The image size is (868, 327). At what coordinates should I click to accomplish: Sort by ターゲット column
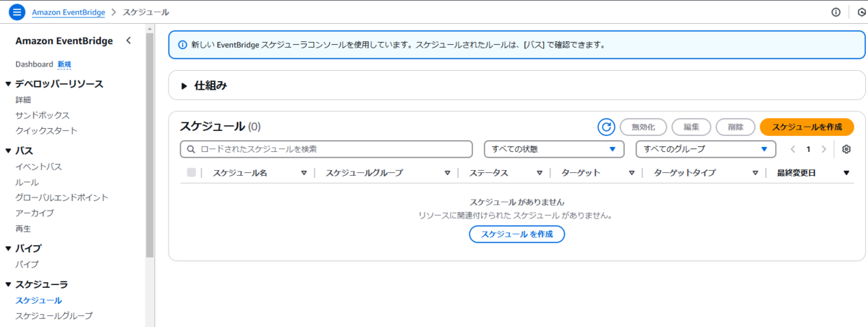click(x=631, y=173)
